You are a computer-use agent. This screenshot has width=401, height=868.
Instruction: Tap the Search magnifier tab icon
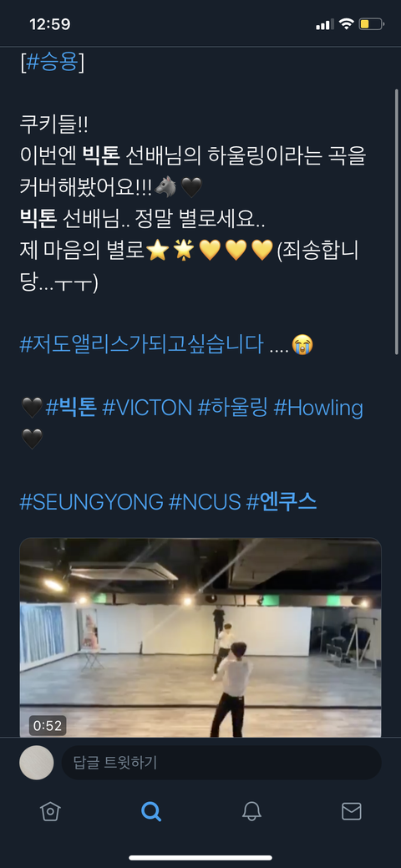pos(150,811)
